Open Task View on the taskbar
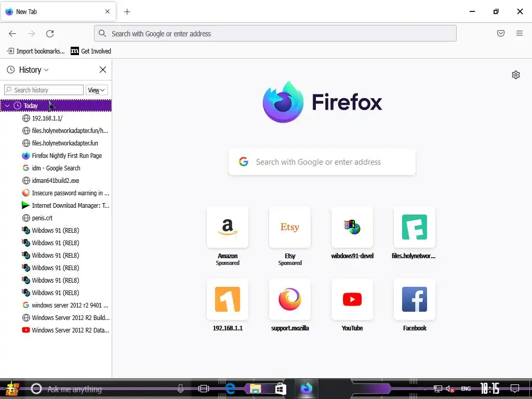532x399 pixels. point(204,389)
